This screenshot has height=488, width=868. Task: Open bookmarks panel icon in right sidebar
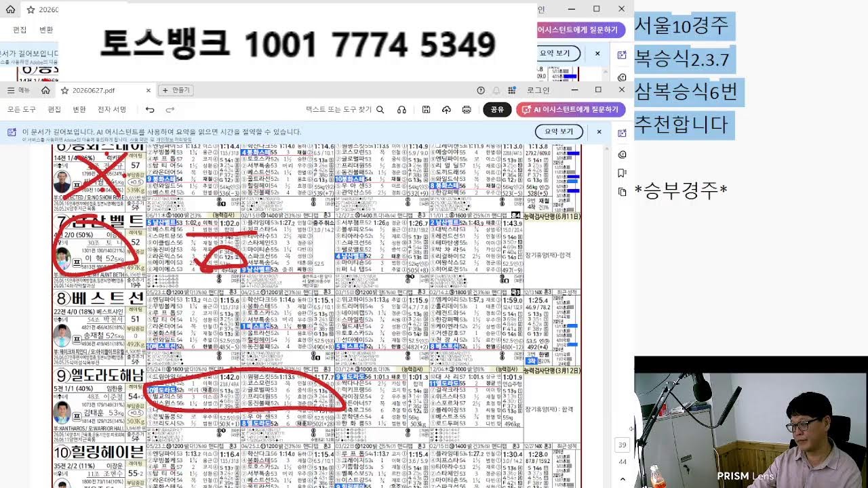pos(622,174)
